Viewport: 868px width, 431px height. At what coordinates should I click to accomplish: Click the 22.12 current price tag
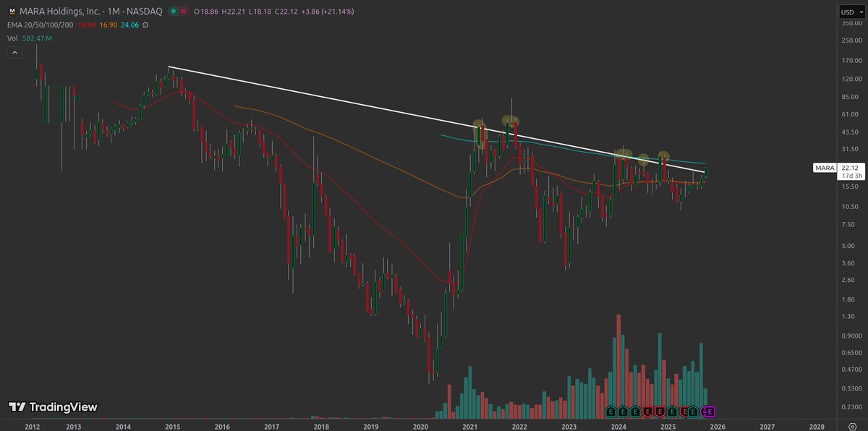[x=849, y=168]
